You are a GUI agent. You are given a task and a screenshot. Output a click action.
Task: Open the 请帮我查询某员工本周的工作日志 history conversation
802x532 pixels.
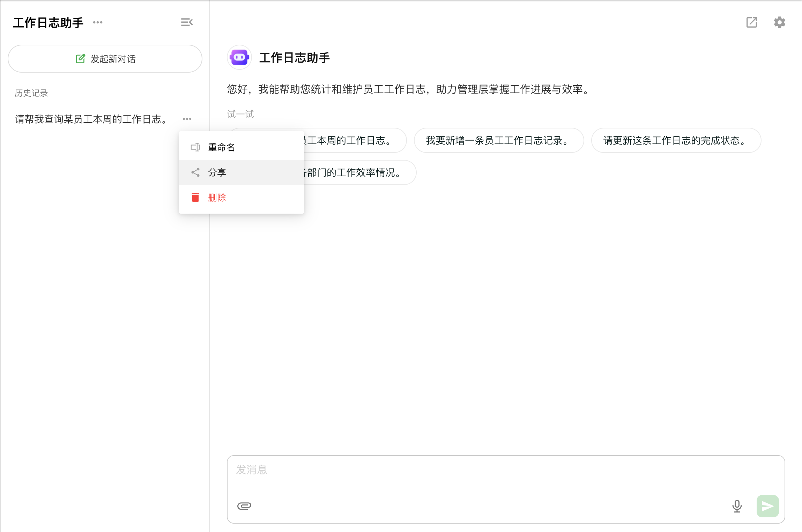tap(91, 119)
